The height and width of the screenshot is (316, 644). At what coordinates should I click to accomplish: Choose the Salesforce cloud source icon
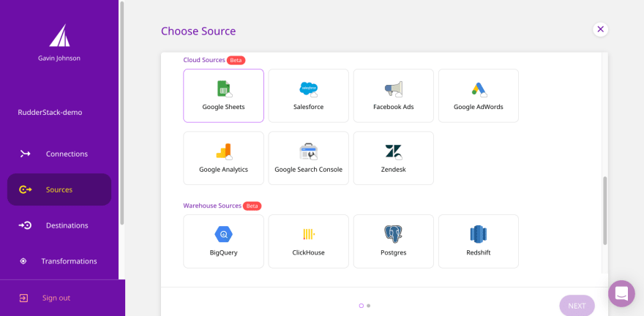[x=309, y=89]
